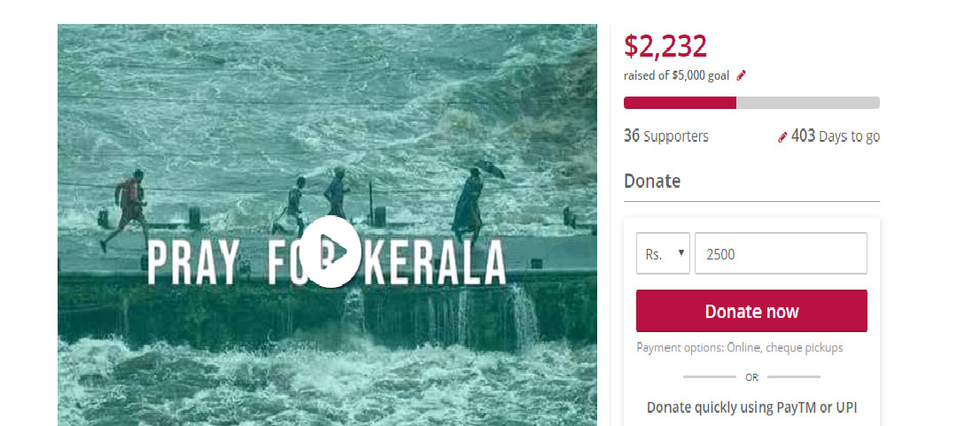The height and width of the screenshot is (426, 980).
Task: Click the grey unfilled part of progress bar
Action: [x=808, y=103]
